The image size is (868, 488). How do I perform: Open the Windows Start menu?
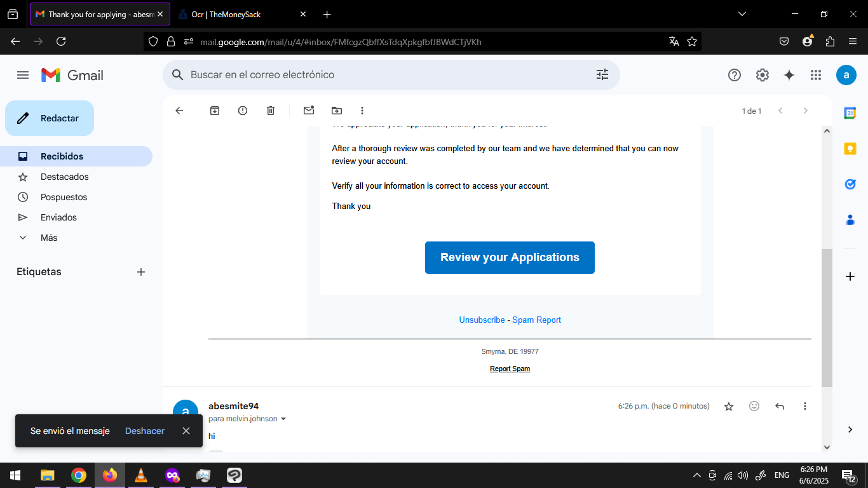15,475
